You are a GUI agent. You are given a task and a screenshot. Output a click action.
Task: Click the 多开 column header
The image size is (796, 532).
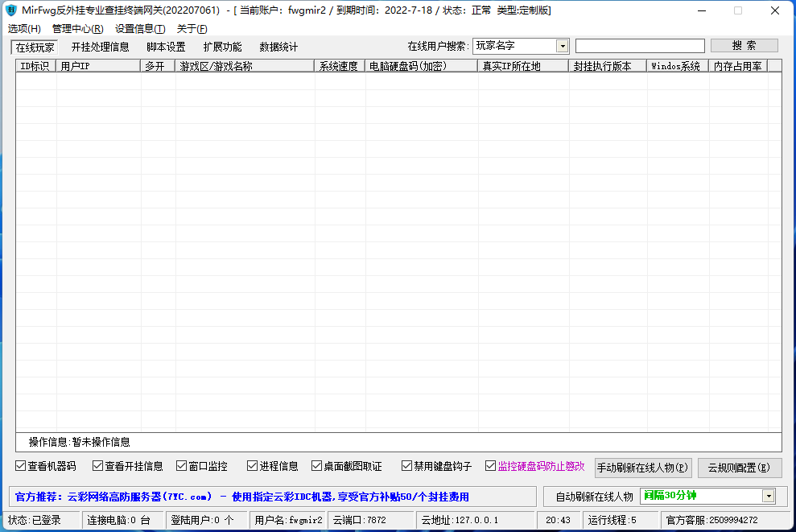pos(158,66)
